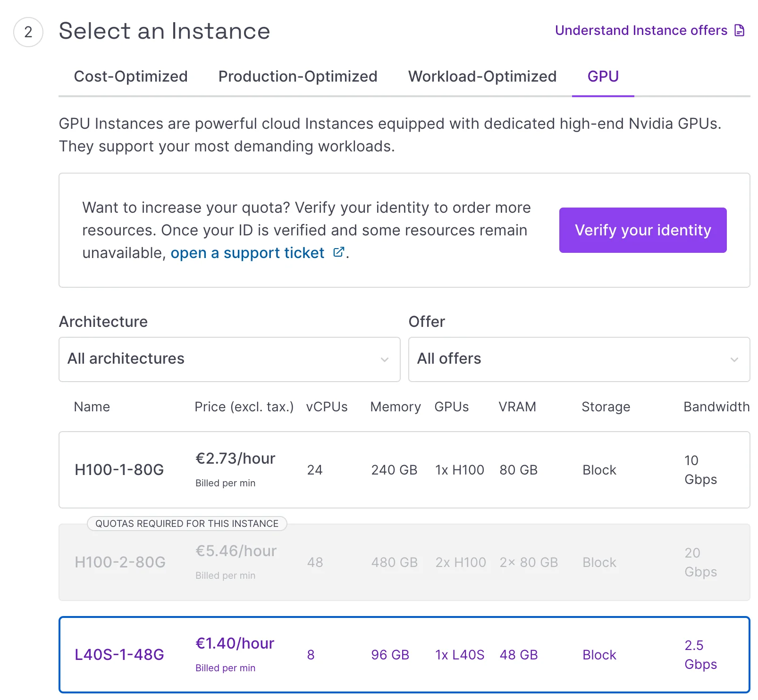758x700 pixels.
Task: Switch to Production-Optimized tab
Action: [x=298, y=76]
